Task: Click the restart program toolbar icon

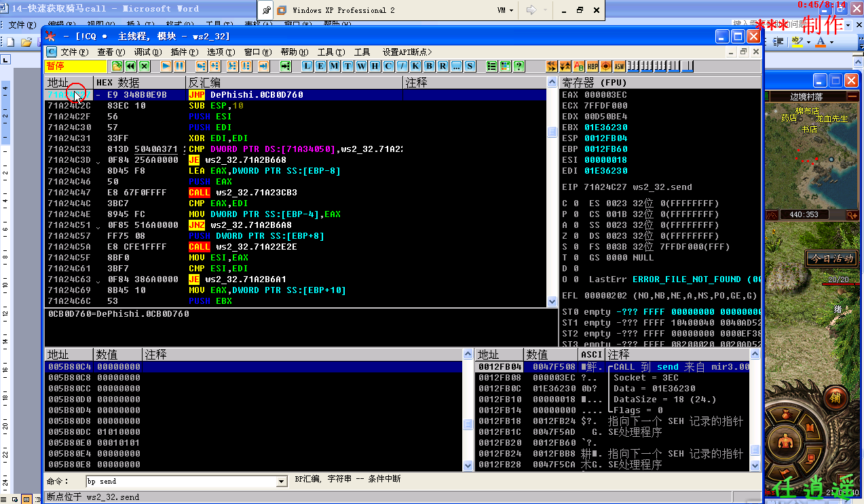Action: [x=131, y=66]
